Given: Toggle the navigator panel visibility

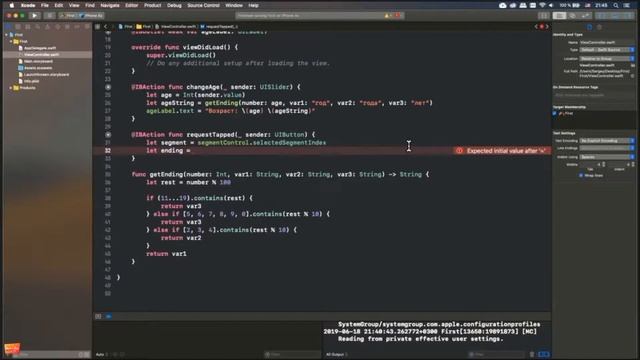Looking at the screenshot, I should click(602, 16).
